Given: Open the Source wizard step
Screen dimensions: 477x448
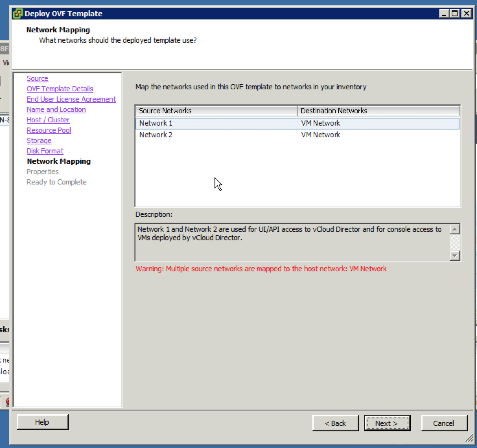Looking at the screenshot, I should 37,79.
